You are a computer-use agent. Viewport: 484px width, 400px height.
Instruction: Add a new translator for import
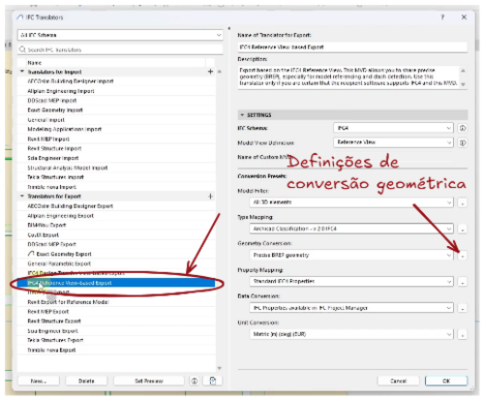point(210,72)
